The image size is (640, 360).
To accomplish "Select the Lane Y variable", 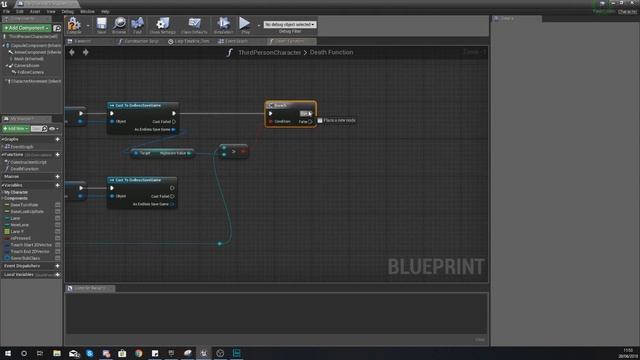I will tap(17, 231).
